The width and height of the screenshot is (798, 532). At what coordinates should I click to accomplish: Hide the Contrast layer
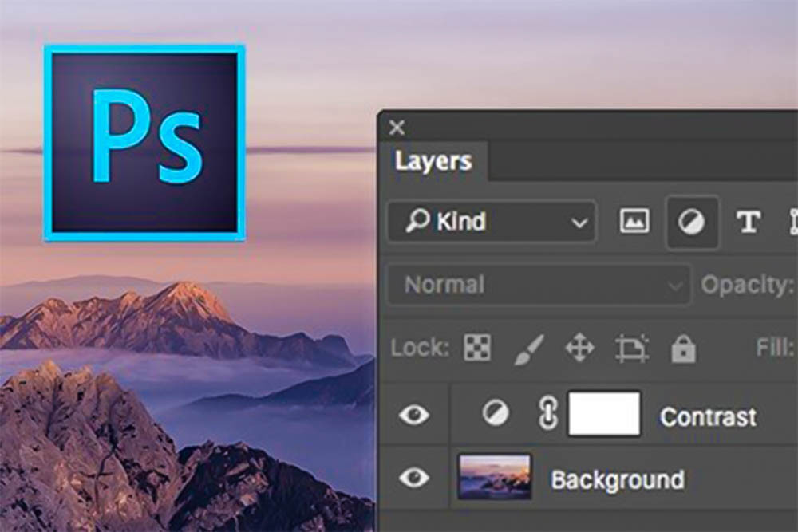(413, 416)
